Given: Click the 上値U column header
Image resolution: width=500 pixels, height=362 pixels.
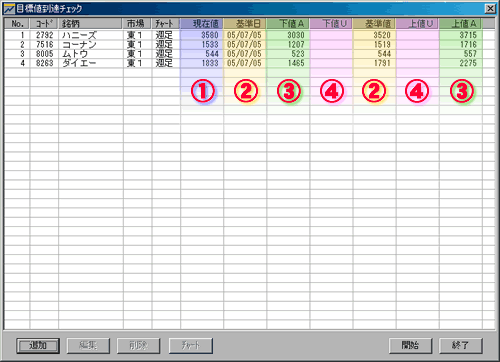Looking at the screenshot, I should click(x=418, y=24).
